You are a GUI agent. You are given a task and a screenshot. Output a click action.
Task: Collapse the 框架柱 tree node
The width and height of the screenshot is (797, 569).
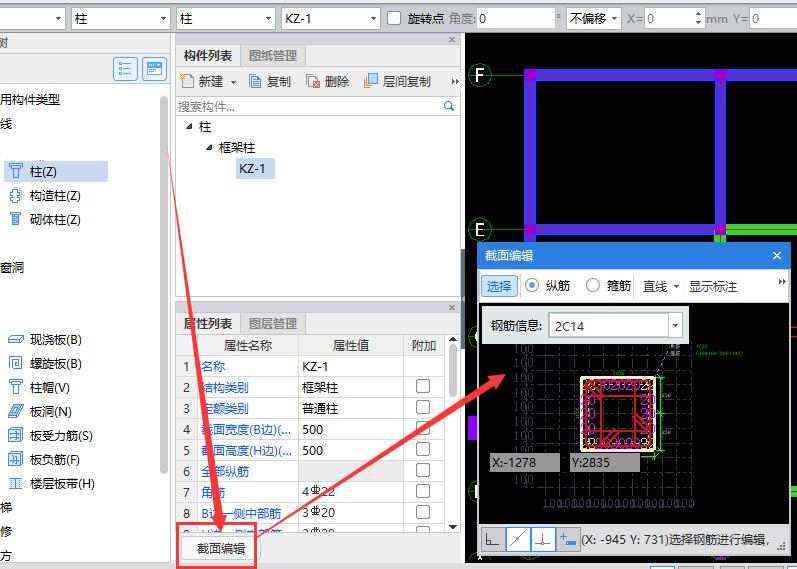(x=209, y=147)
